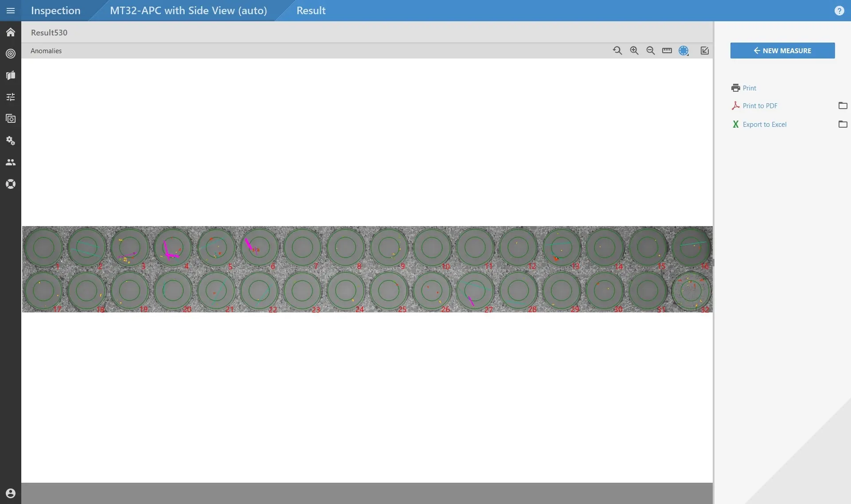Zoom out of the result image
Screen dimensions: 851x504
(650, 51)
